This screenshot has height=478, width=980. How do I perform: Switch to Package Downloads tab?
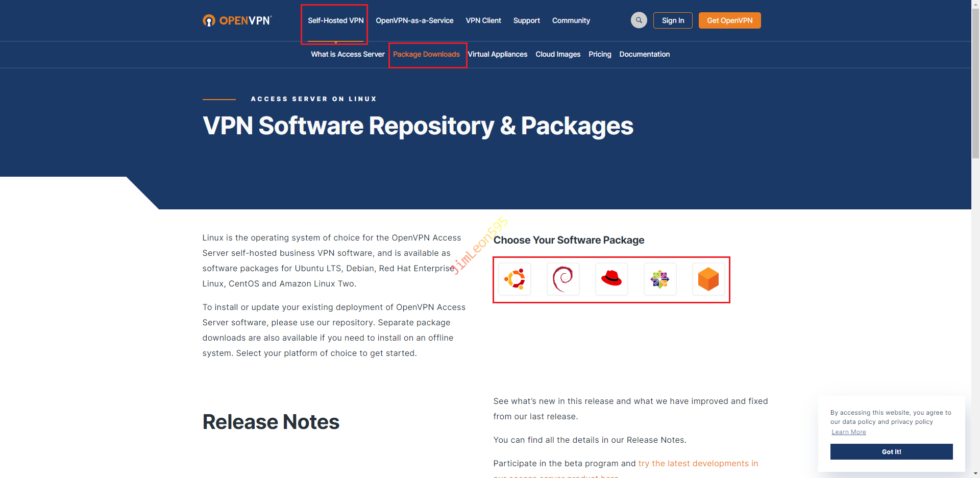[426, 54]
